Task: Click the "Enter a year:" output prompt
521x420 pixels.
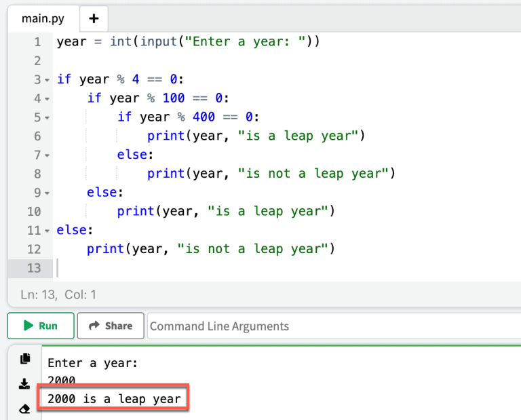Action: coord(93,363)
